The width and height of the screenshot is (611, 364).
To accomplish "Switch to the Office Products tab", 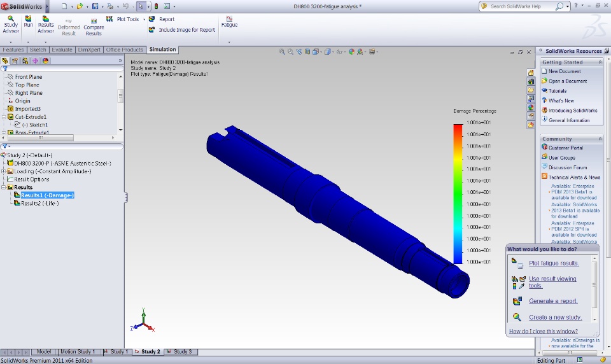I will pyautogui.click(x=125, y=50).
